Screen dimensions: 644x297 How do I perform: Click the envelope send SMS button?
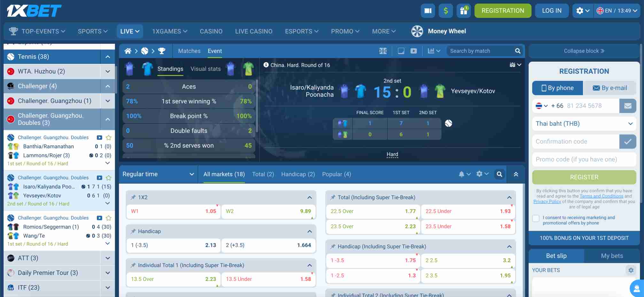(x=628, y=106)
